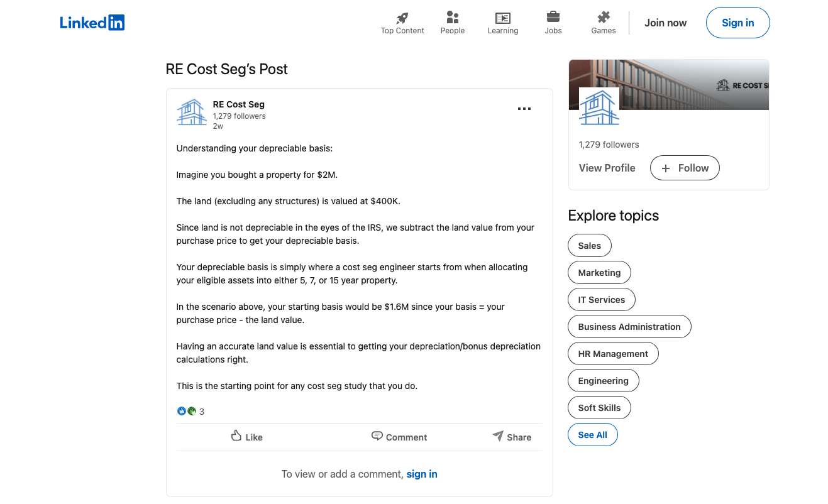Select the HR Management topic chip

pyautogui.click(x=613, y=354)
